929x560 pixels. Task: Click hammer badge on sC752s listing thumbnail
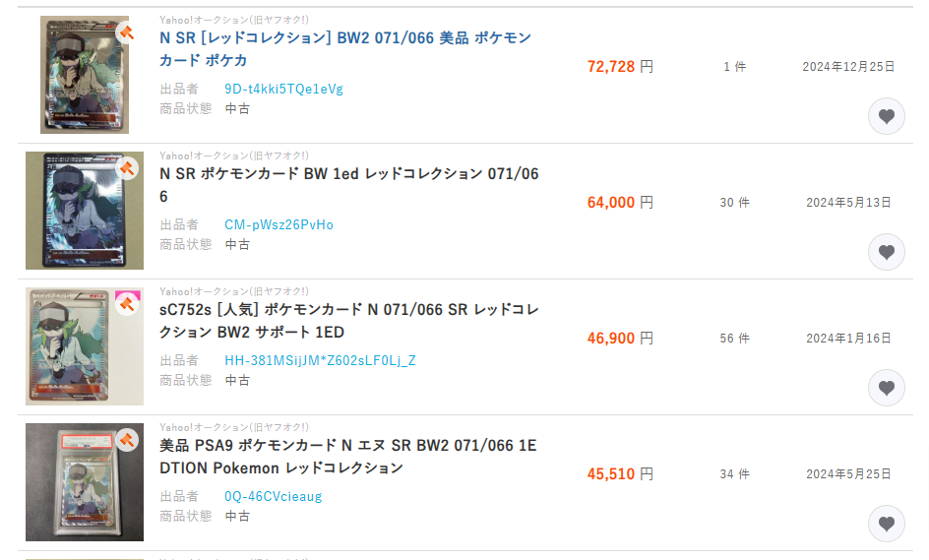(127, 304)
